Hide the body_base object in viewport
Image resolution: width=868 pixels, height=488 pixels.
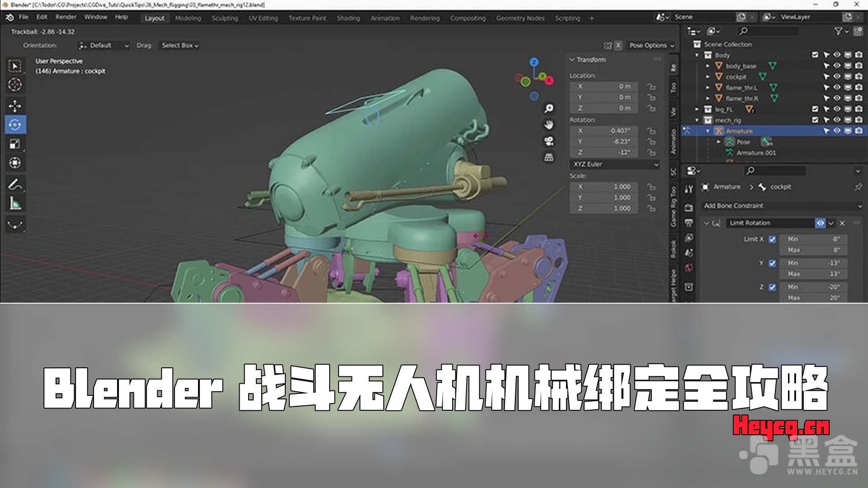click(x=837, y=66)
